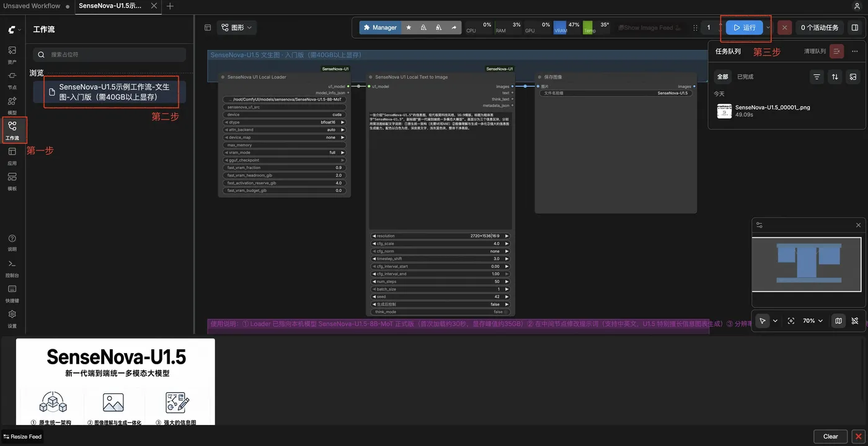Open SenseNova-U1.5示例工作流 in the workflow list
Image resolution: width=868 pixels, height=446 pixels.
(x=109, y=92)
